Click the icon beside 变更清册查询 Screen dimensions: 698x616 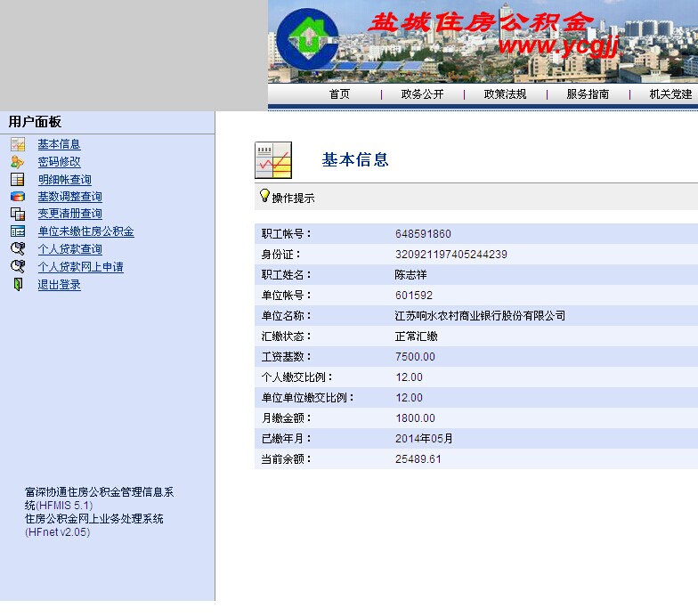(x=18, y=214)
